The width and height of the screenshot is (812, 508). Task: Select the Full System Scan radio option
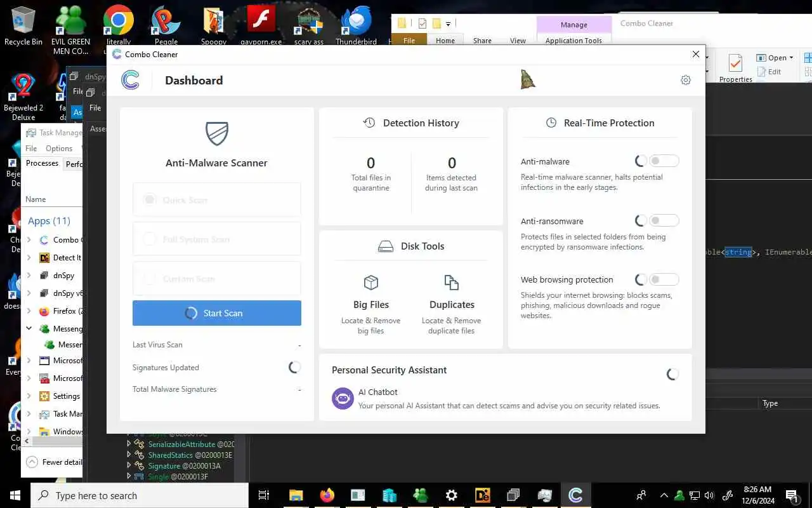tap(150, 239)
